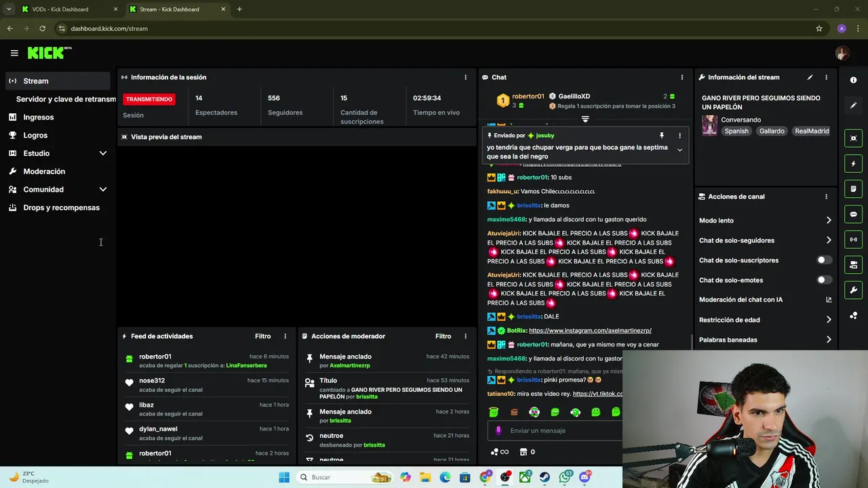Unpin the pinned chat message
This screenshot has height=488, width=868.
662,136
